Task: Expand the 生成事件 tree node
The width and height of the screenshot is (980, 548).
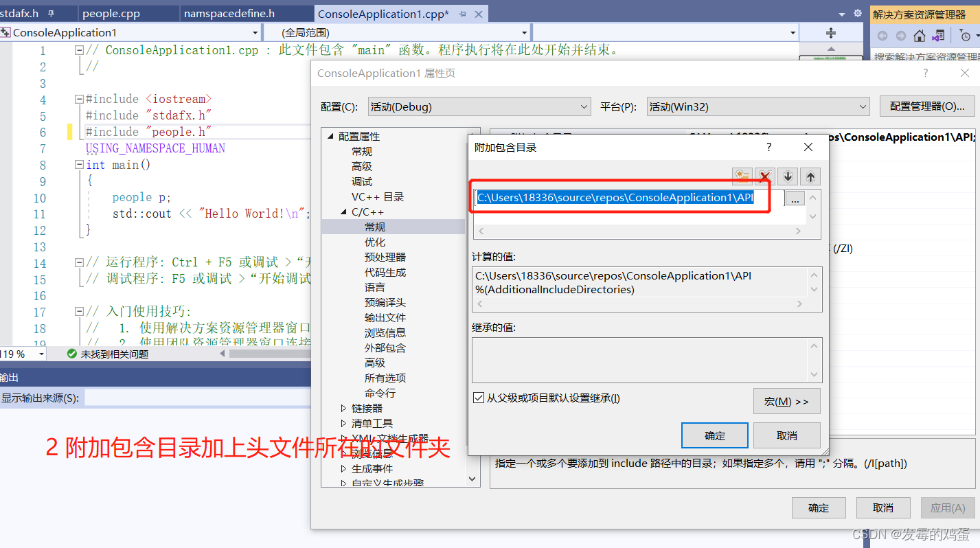Action: click(x=344, y=468)
